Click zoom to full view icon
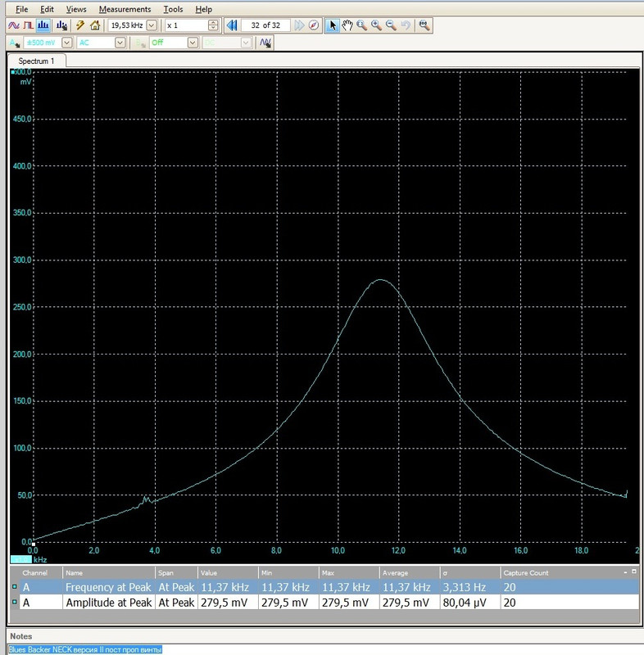The height and width of the screenshot is (655, 644). pyautogui.click(x=424, y=25)
